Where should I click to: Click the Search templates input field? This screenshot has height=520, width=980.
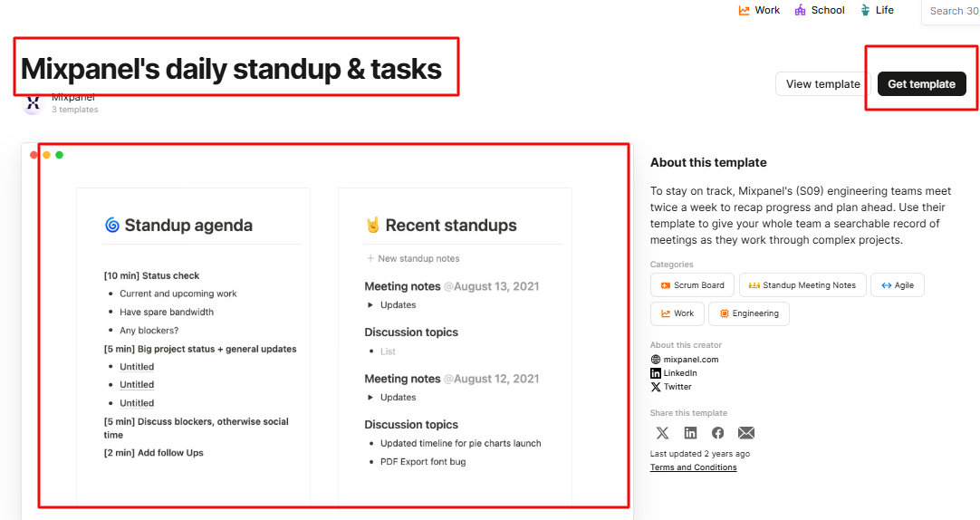point(951,11)
